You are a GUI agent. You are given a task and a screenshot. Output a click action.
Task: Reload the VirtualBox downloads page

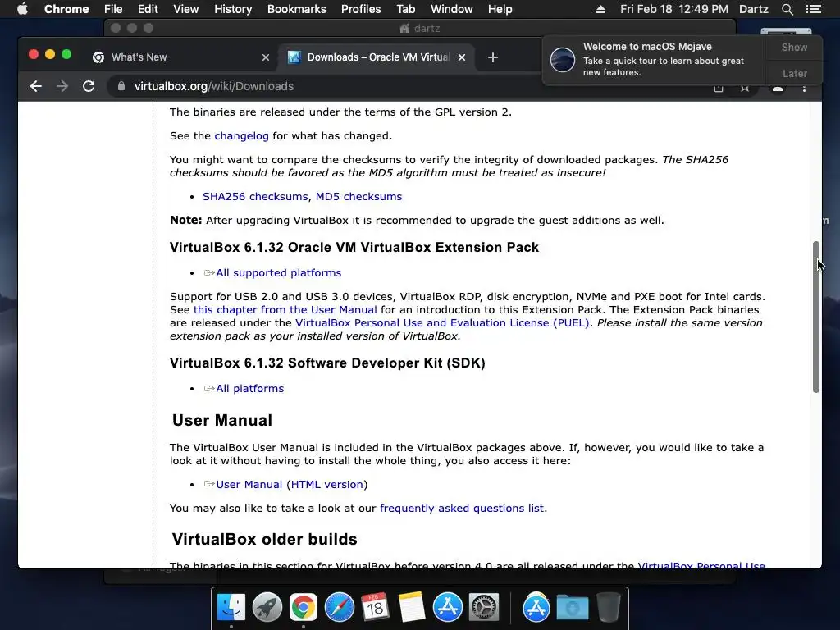coord(89,86)
